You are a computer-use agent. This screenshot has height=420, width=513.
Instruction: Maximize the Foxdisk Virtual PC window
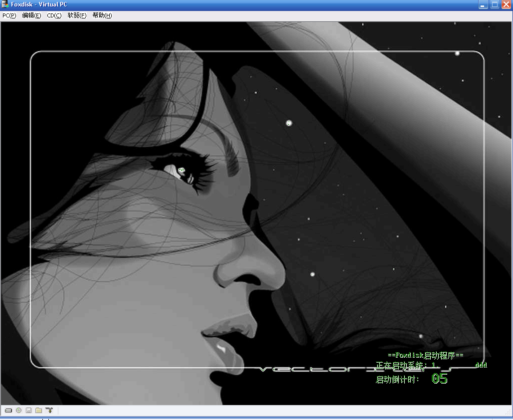pos(495,4)
